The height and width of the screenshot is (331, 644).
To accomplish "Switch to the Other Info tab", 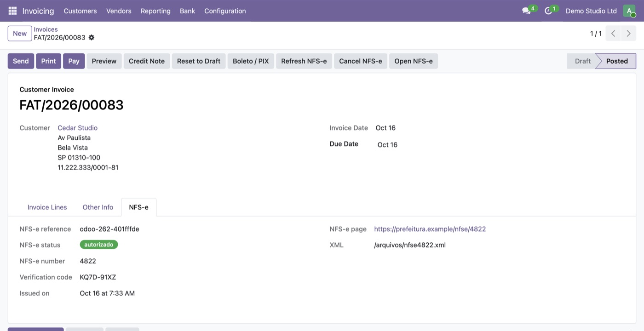I will (x=98, y=207).
